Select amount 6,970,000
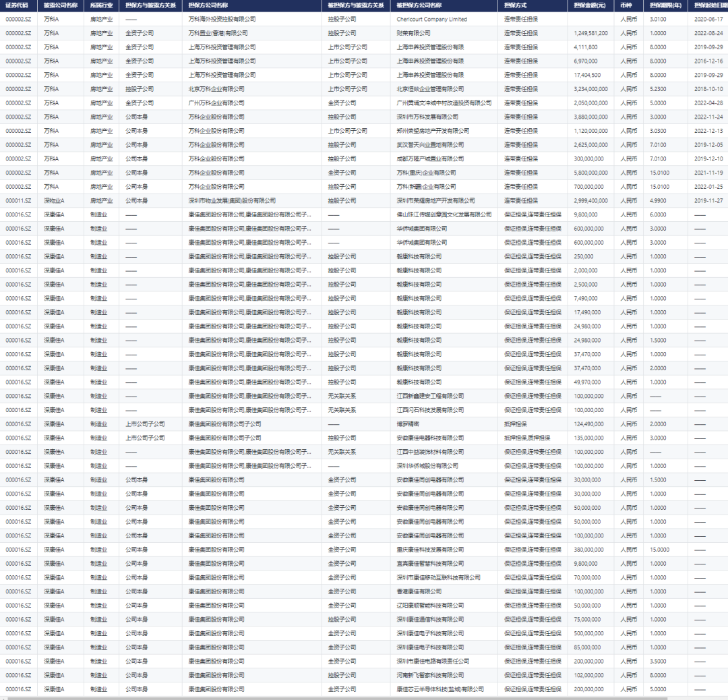728x700 pixels. click(586, 61)
